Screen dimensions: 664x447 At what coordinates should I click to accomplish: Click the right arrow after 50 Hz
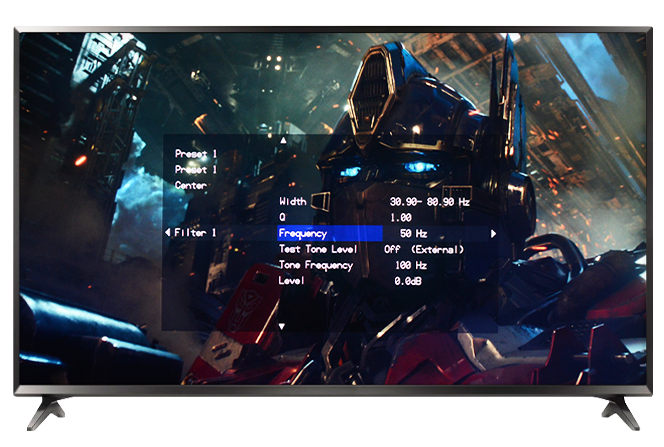(493, 233)
